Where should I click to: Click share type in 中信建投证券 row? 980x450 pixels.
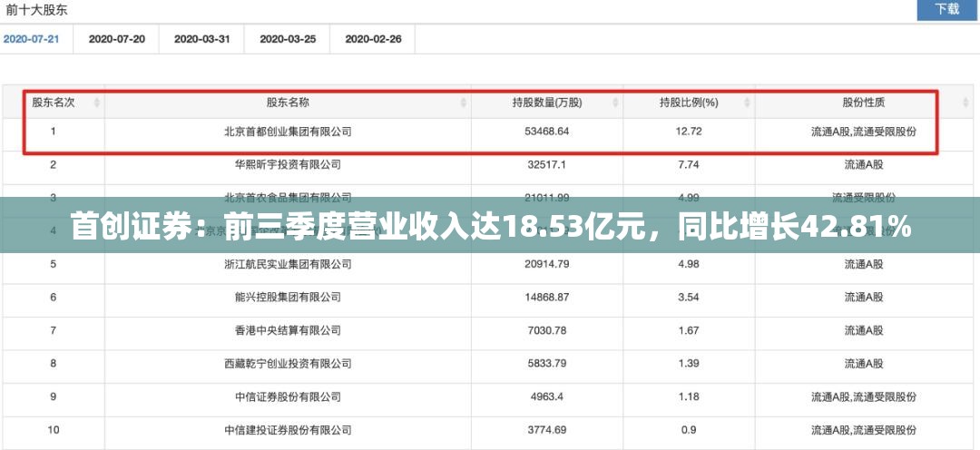(864, 430)
